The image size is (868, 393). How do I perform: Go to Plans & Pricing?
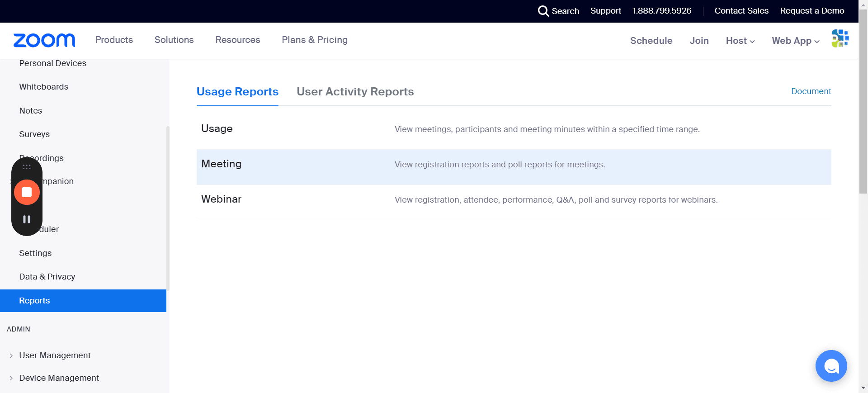click(315, 40)
